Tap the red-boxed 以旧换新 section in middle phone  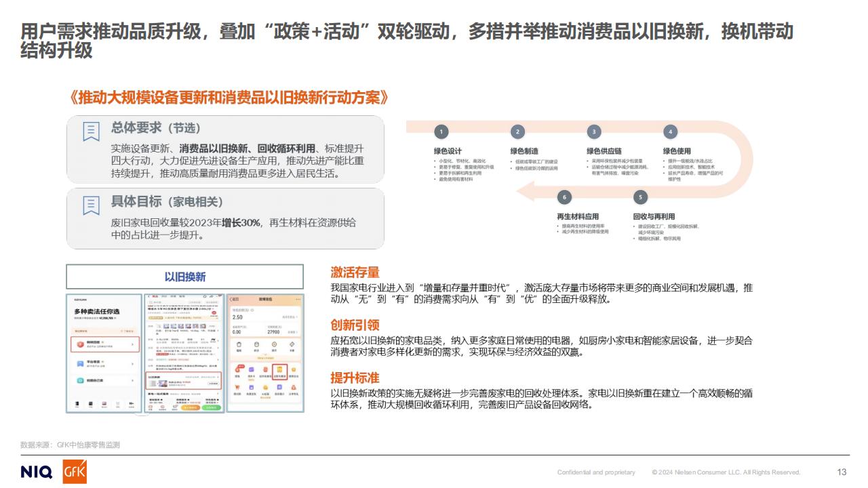(184, 380)
